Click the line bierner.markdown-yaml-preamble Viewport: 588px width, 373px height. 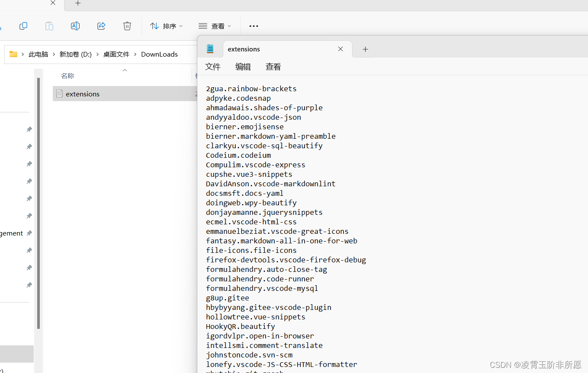tap(271, 136)
